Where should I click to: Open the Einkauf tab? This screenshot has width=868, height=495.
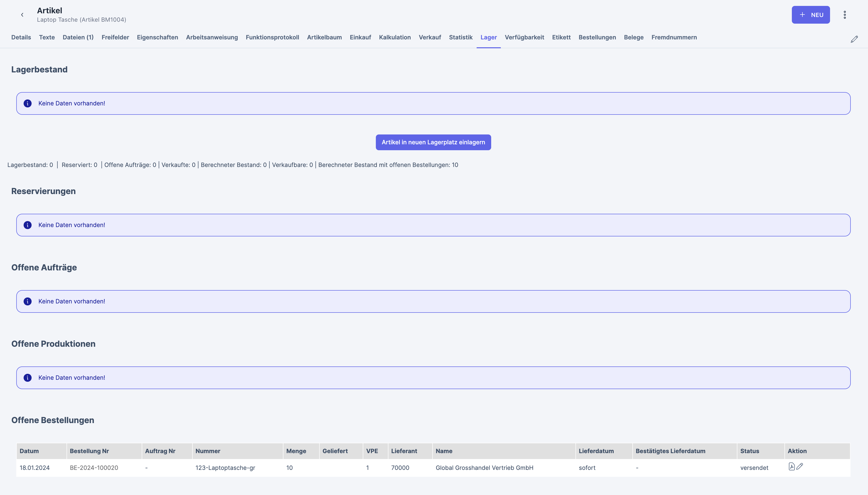click(x=360, y=37)
